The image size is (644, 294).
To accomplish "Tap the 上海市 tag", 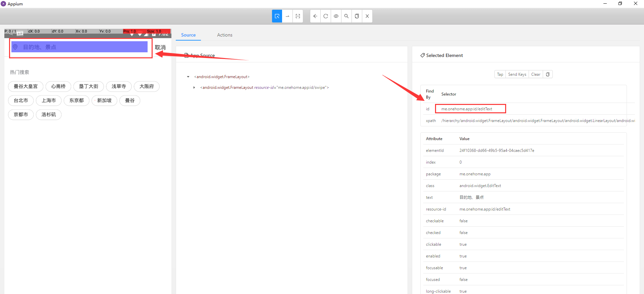I will [x=49, y=101].
